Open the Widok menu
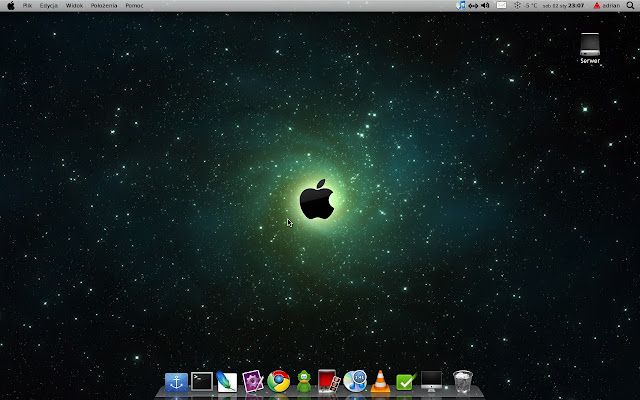 (74, 6)
